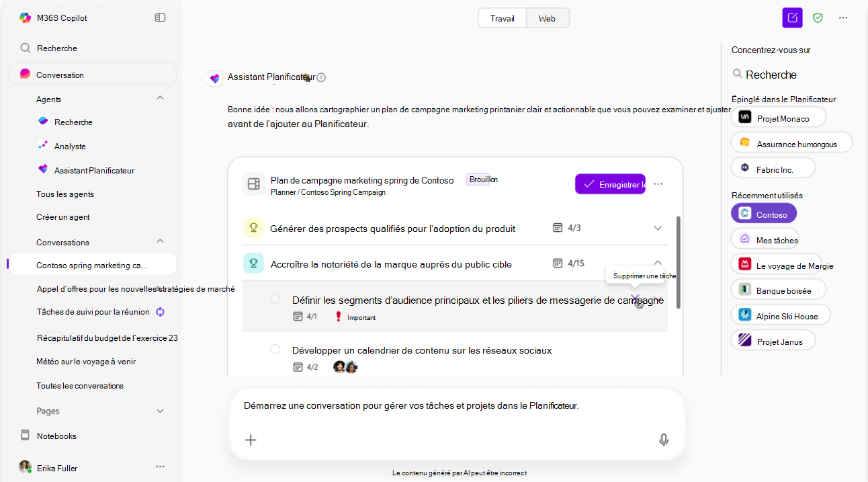The width and height of the screenshot is (868, 482).
Task: Open Toutes les conversations link
Action: coord(80,386)
